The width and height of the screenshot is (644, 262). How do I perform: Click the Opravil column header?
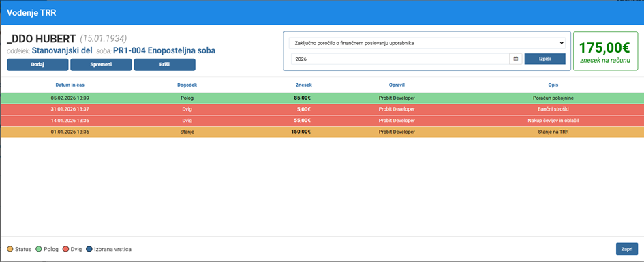[397, 85]
